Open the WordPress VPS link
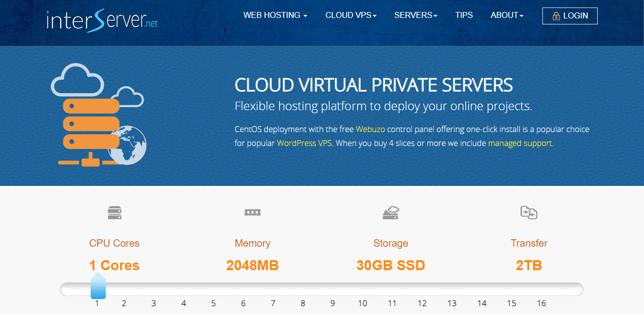Viewport: 644px width, 314px height. (x=305, y=143)
